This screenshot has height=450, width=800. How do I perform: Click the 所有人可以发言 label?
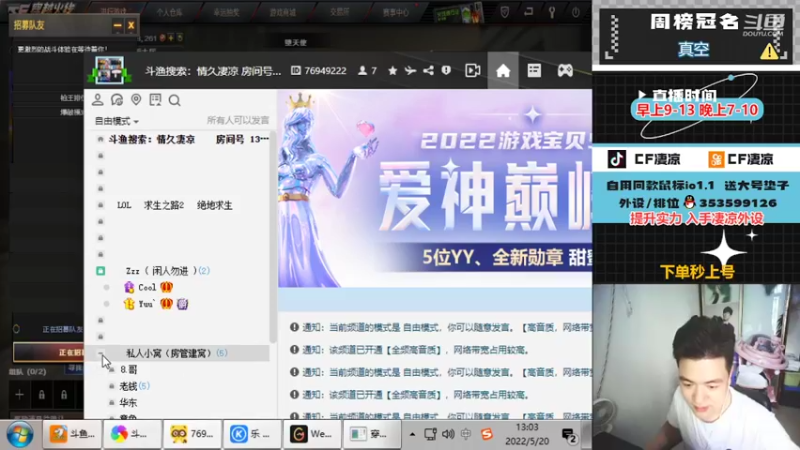tap(237, 120)
